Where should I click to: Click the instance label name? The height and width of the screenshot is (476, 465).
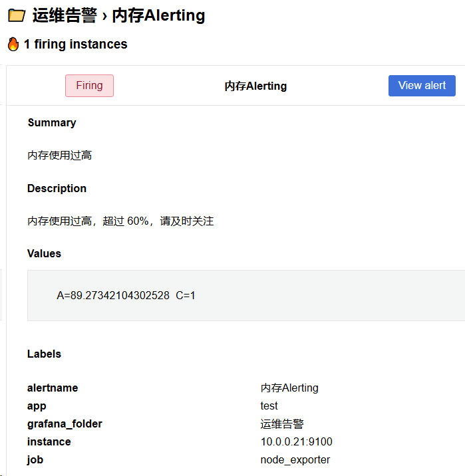(x=49, y=441)
